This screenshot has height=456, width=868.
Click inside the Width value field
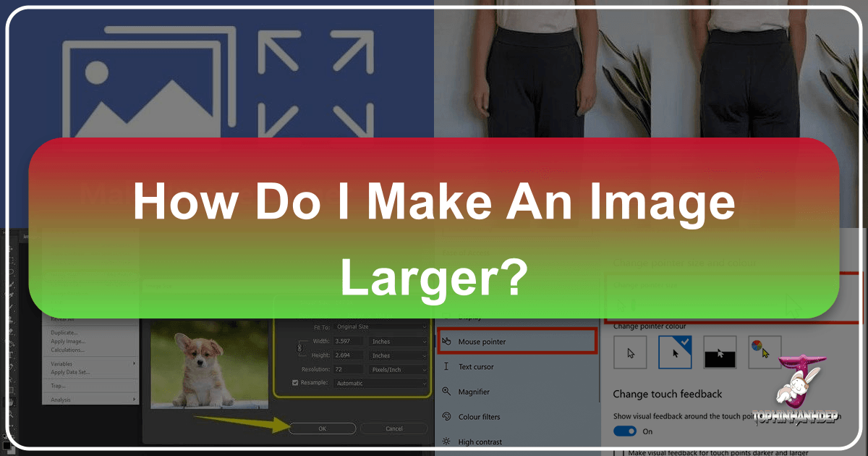pos(347,341)
